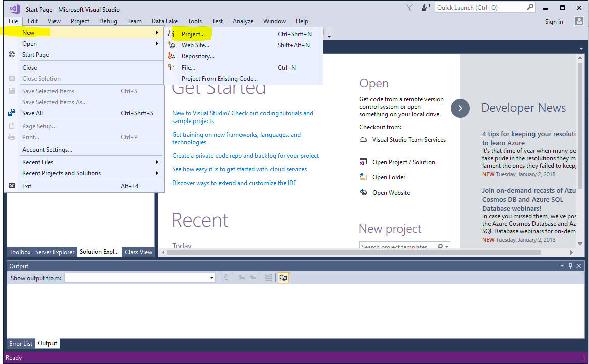Click the Repository icon in submenu
This screenshot has width=589, height=364.
click(171, 56)
